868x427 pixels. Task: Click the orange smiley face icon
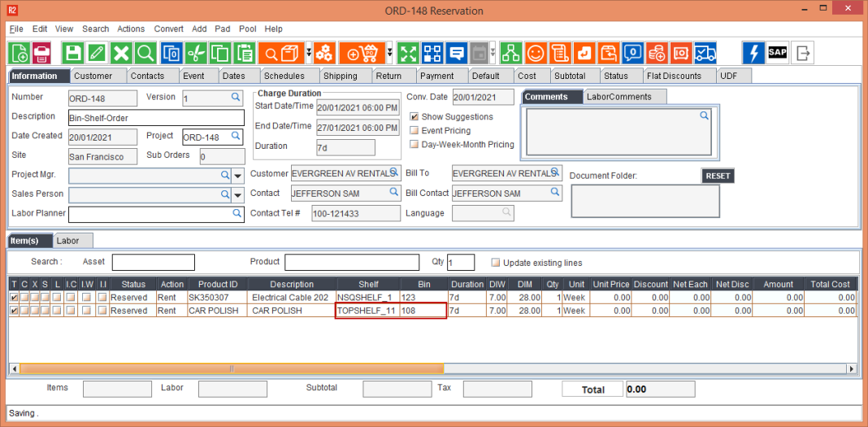tap(535, 54)
